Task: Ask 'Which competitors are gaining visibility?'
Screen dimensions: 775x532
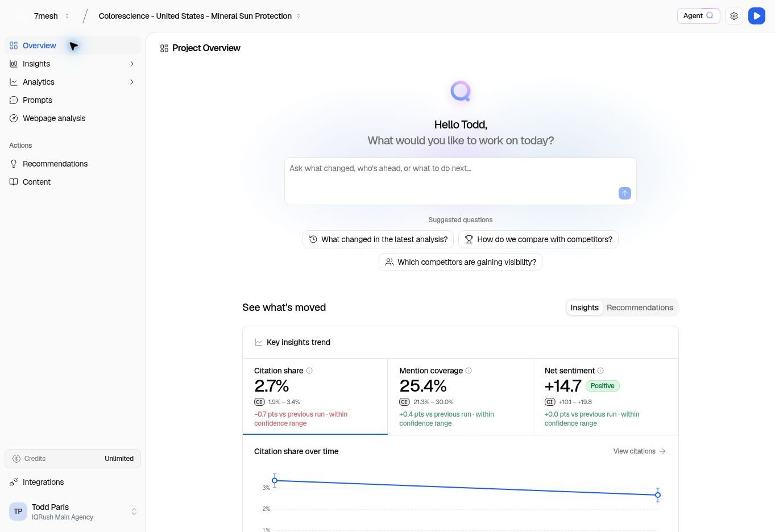Action: (x=461, y=262)
